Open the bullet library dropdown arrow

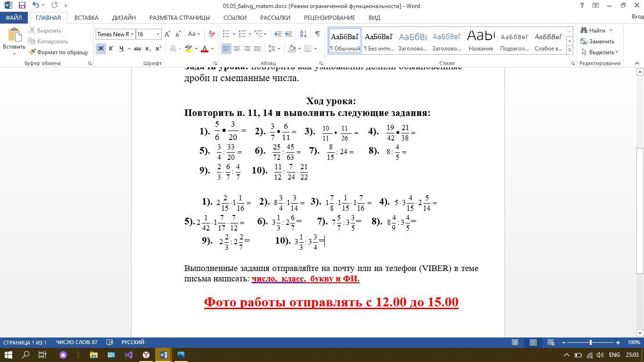coord(233,34)
